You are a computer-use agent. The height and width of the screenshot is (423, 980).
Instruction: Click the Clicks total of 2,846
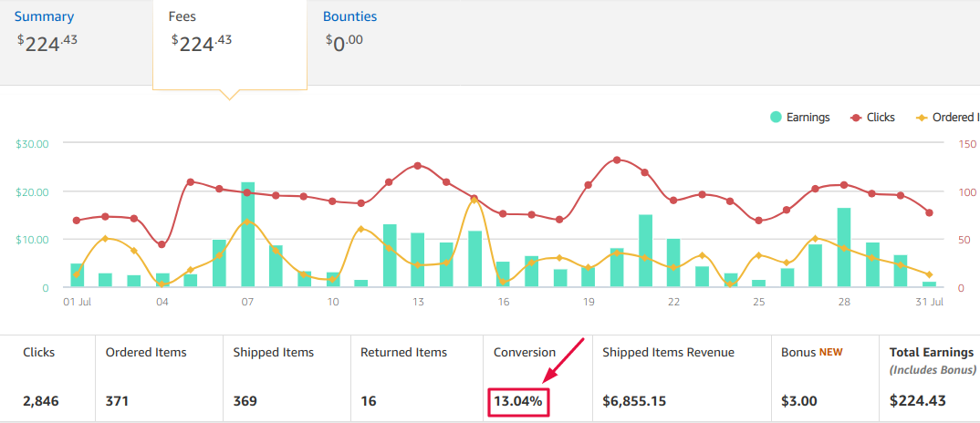(x=40, y=401)
